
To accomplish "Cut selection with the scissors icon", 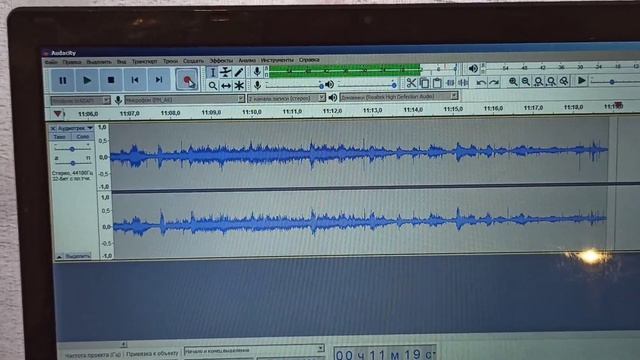I will [x=411, y=83].
